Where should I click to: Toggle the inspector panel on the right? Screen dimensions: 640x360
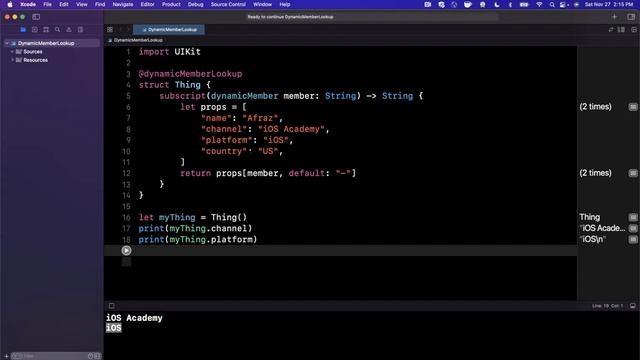(x=631, y=17)
